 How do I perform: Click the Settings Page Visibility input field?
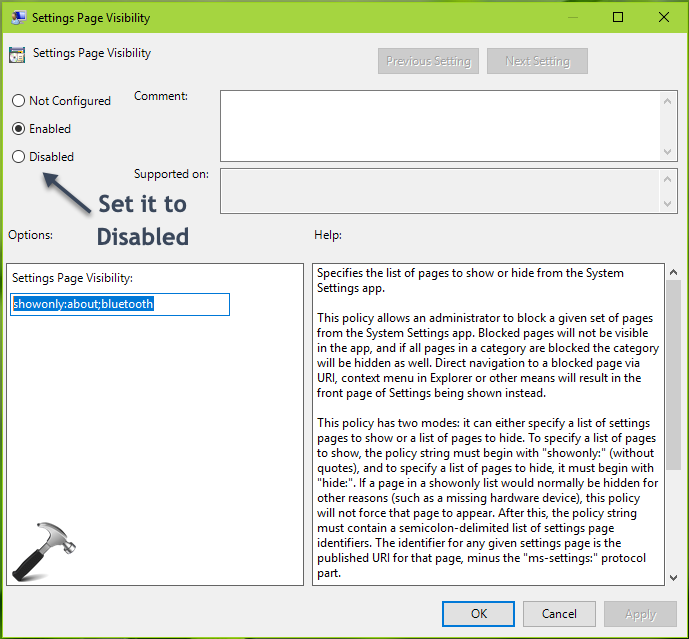pyautogui.click(x=120, y=304)
